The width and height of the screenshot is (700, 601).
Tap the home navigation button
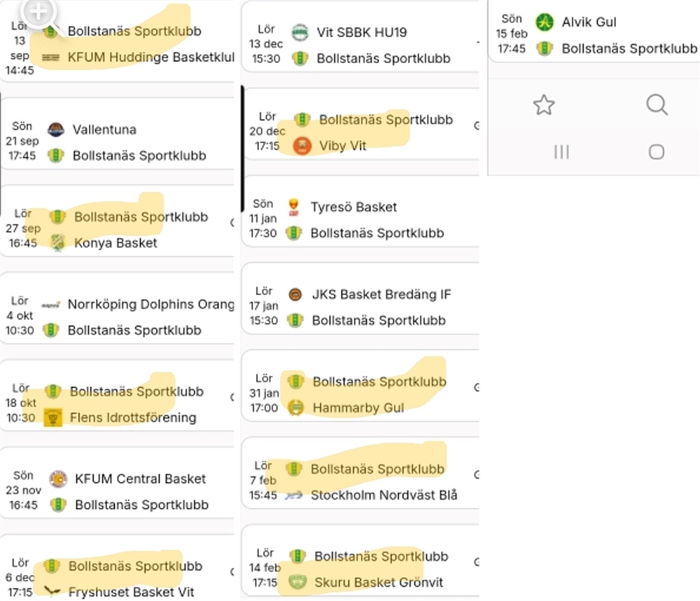pyautogui.click(x=657, y=152)
